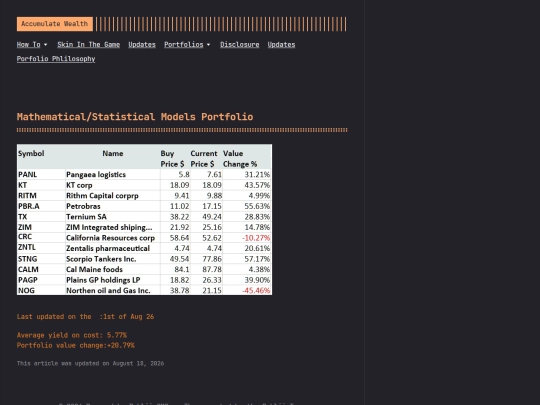Select the Pangaea logistics name cell
The image size is (540, 405).
click(113, 175)
